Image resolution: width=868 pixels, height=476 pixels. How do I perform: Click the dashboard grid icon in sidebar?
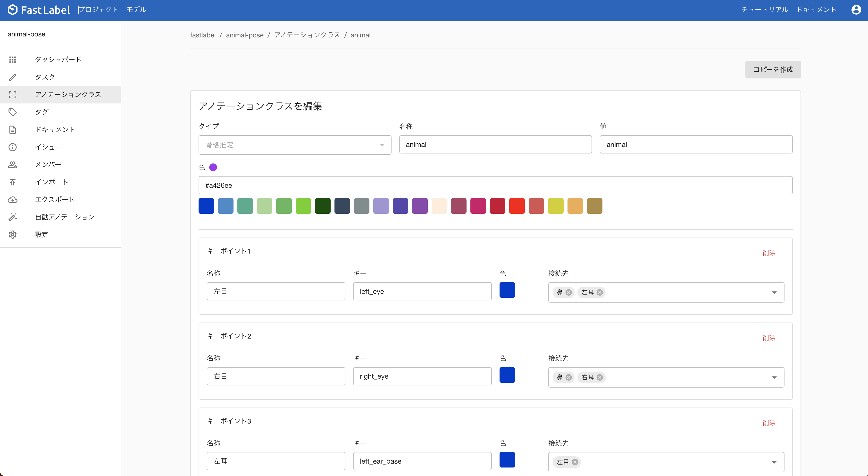tap(12, 60)
